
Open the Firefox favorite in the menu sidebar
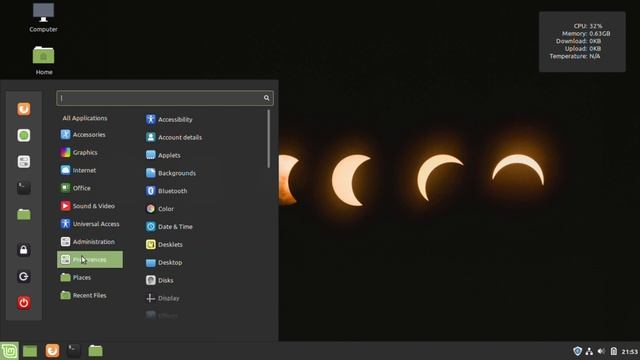tap(24, 109)
